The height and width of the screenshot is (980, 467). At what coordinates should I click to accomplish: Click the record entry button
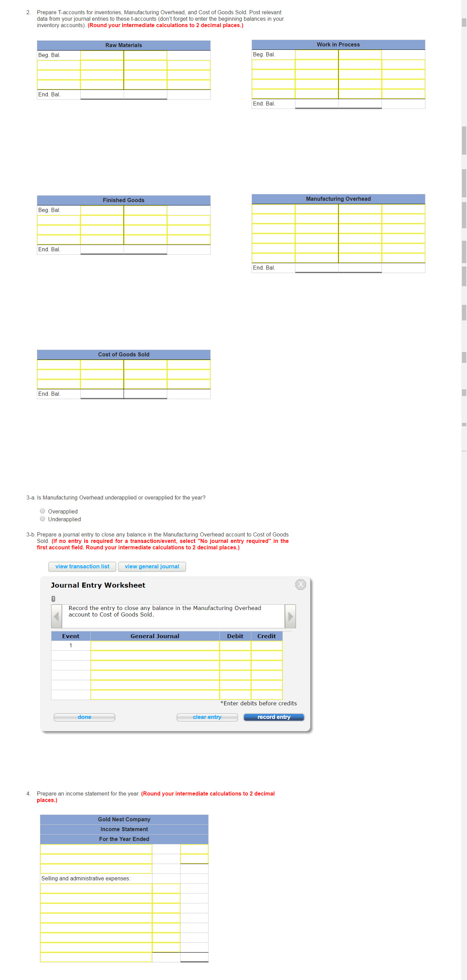274,717
